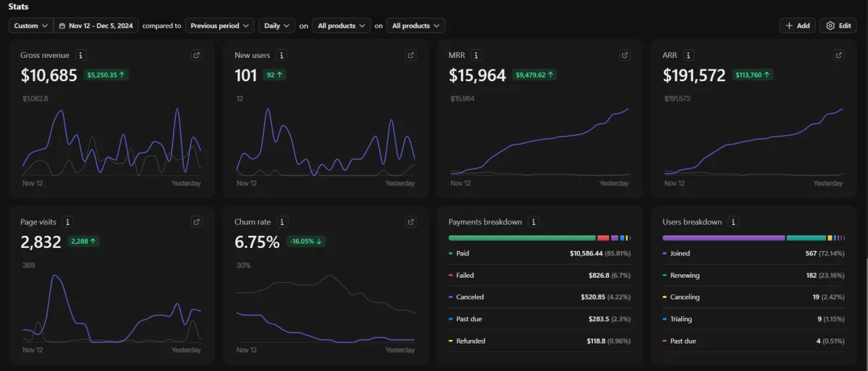Open Page visits card external link icon
This screenshot has width=868, height=371.
(x=197, y=222)
